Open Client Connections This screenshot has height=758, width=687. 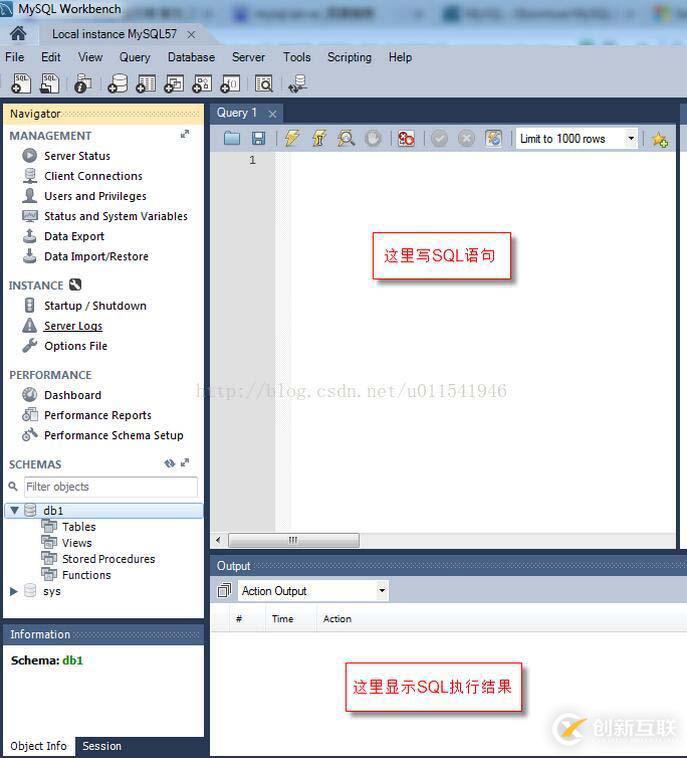coord(93,176)
